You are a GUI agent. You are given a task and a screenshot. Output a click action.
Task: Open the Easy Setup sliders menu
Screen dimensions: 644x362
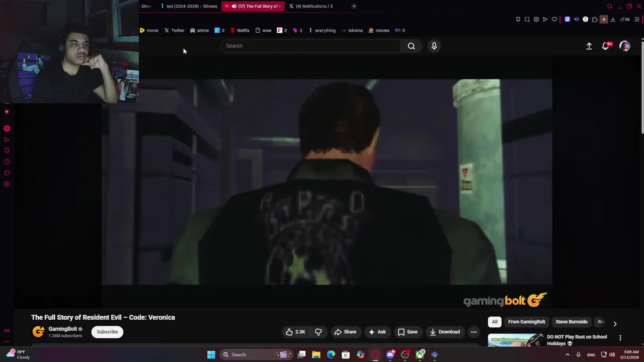click(637, 20)
